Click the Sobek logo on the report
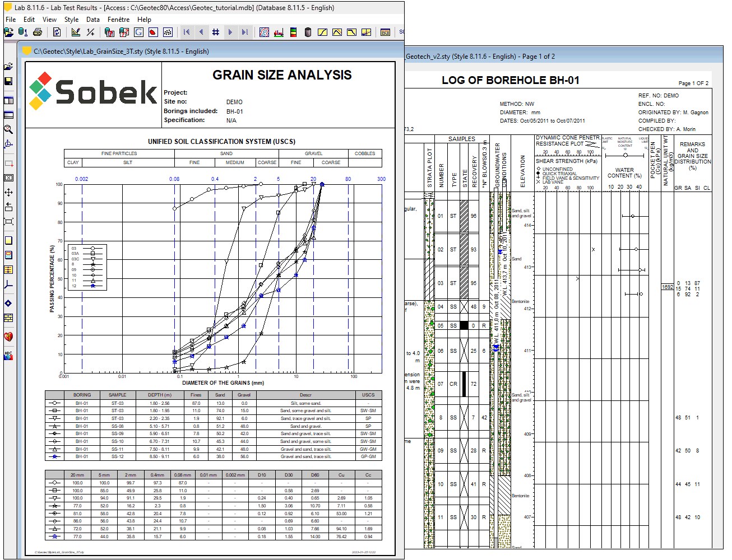The image size is (732, 560). [94, 91]
